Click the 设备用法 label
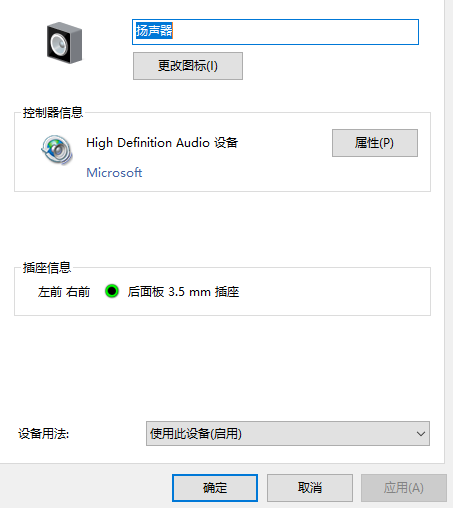 point(43,434)
